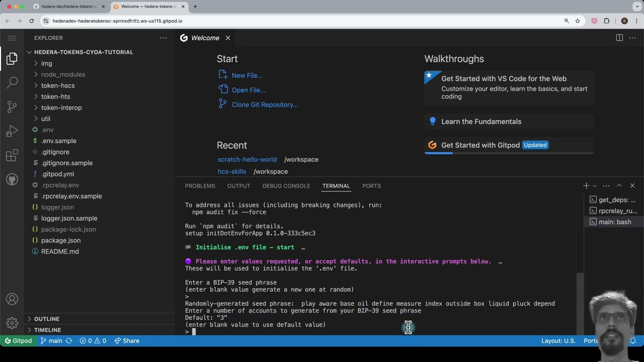Expand the img folder
644x362 pixels.
(x=46, y=63)
